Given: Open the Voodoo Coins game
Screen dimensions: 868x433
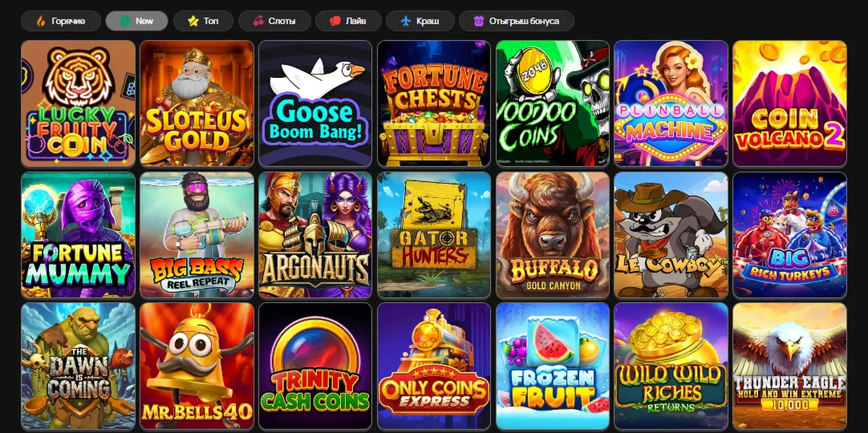Looking at the screenshot, I should [x=552, y=103].
